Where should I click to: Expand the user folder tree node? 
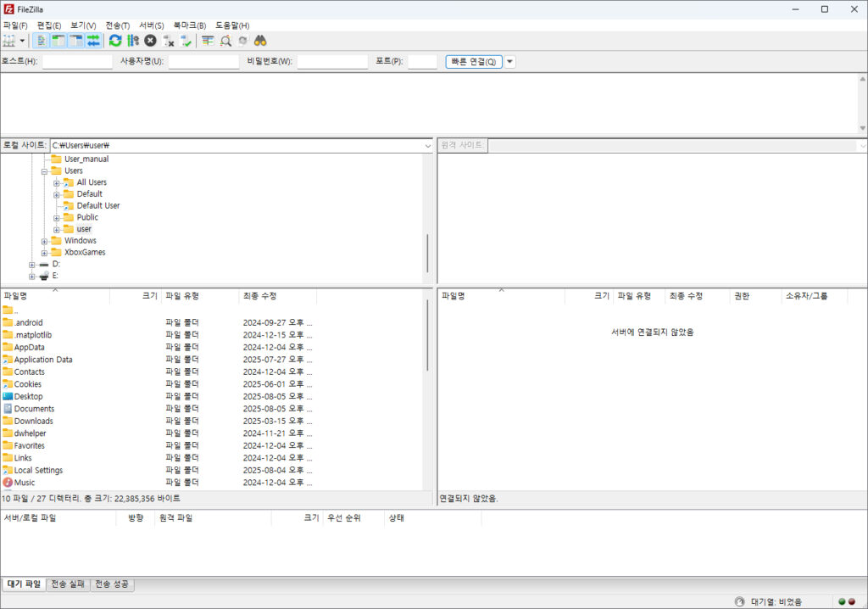(x=57, y=229)
